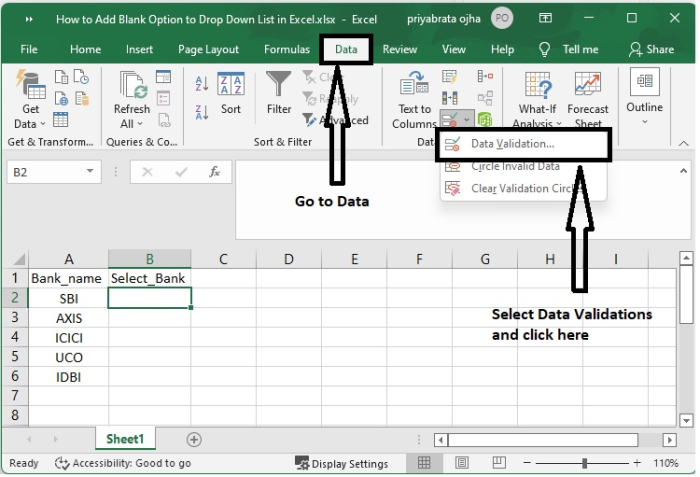Click From Web globe icon

click(x=61, y=98)
